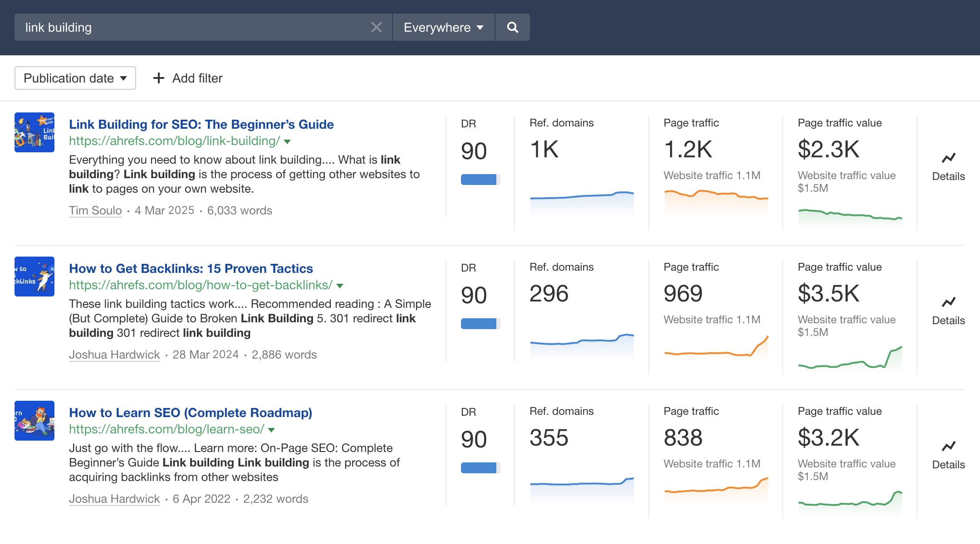This screenshot has width=980, height=544.
Task: Open Link Building for SEO article title
Action: pos(201,124)
